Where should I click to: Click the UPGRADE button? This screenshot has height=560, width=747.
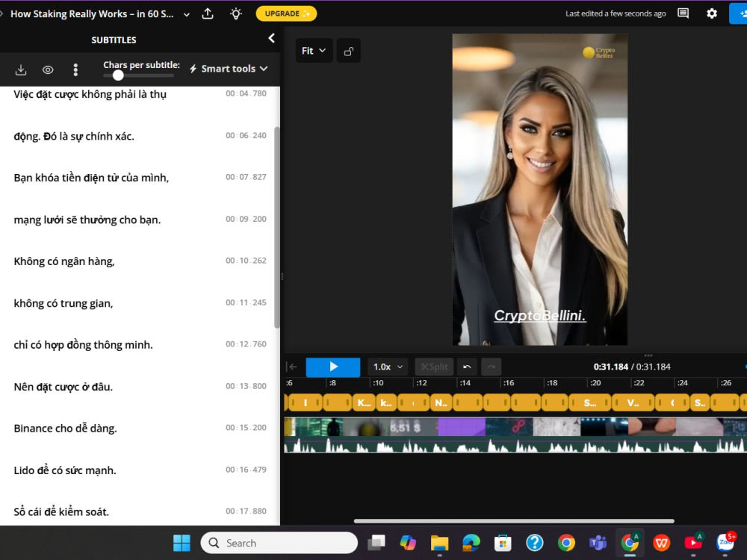[286, 13]
